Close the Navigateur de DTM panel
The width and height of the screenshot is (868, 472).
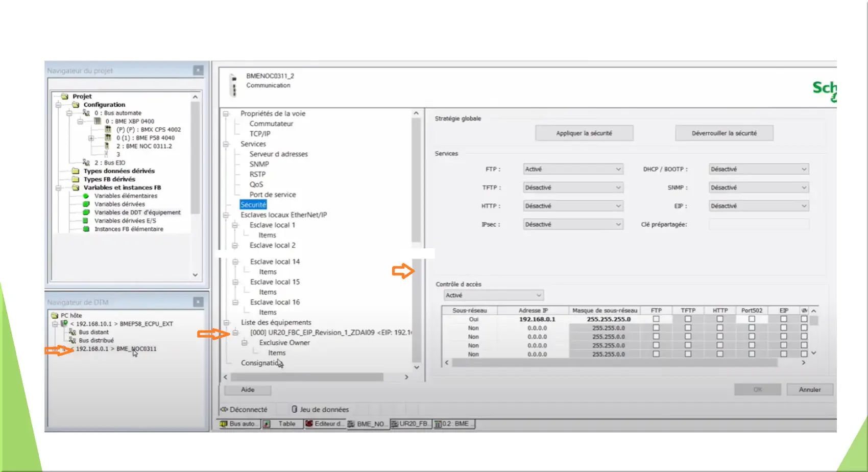(x=198, y=302)
